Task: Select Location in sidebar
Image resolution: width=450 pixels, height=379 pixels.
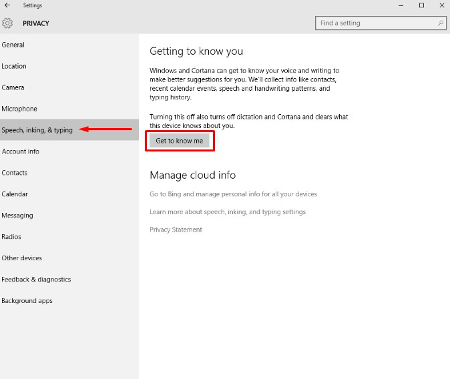Action: [69, 66]
